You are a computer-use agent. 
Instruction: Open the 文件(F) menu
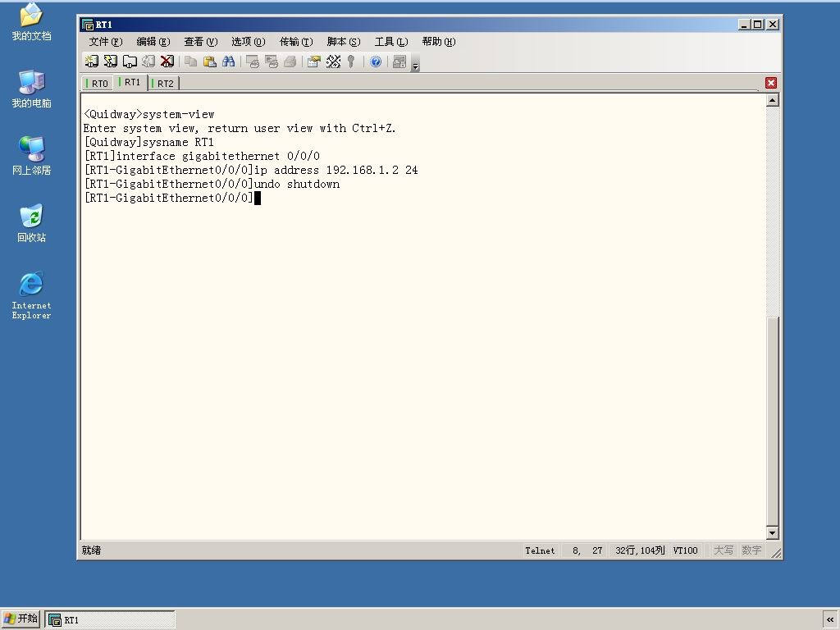tap(106, 42)
